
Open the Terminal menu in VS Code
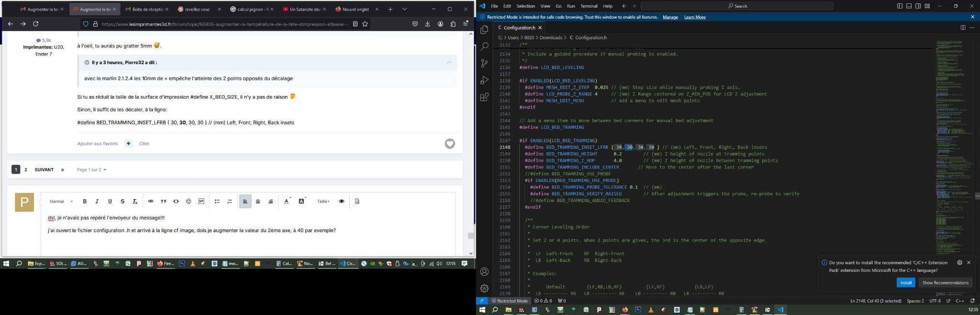589,6
